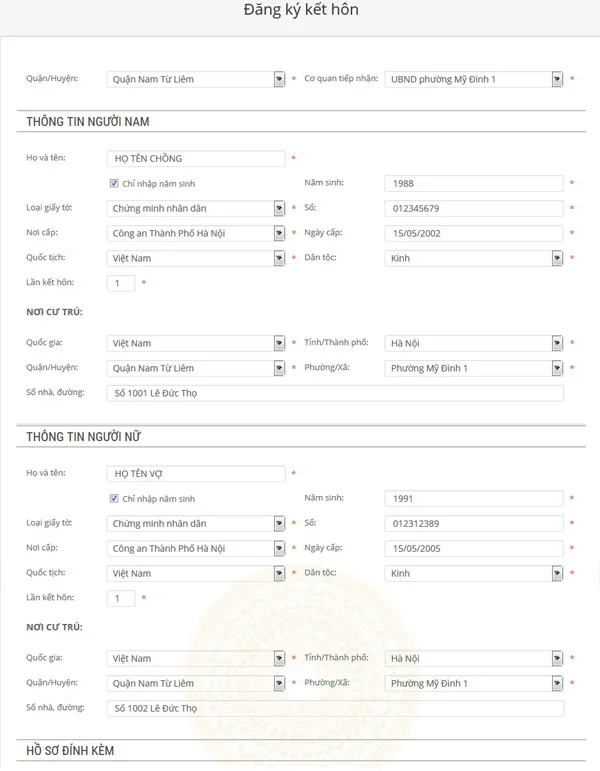Click husband's Lần kết hôn field

(x=121, y=283)
